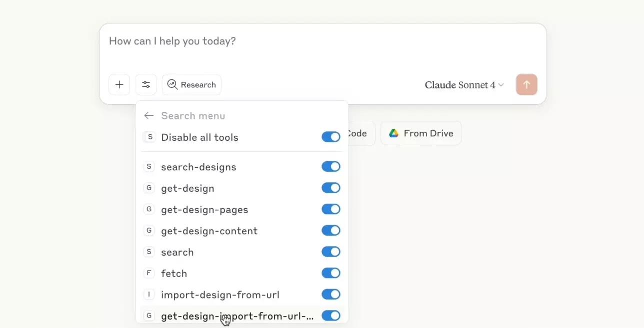Switch off the get-design-import-from-url toggle
The height and width of the screenshot is (328, 644).
(x=331, y=316)
